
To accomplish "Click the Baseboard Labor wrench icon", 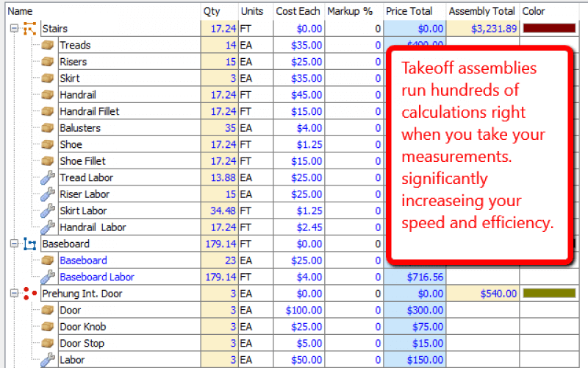I will [x=48, y=277].
